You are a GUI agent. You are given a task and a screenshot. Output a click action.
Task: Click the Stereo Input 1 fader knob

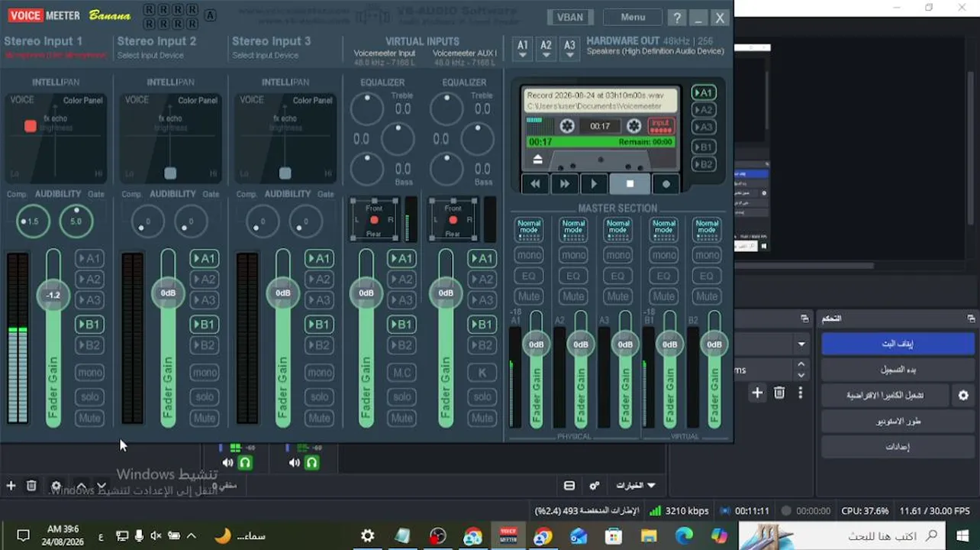(53, 295)
